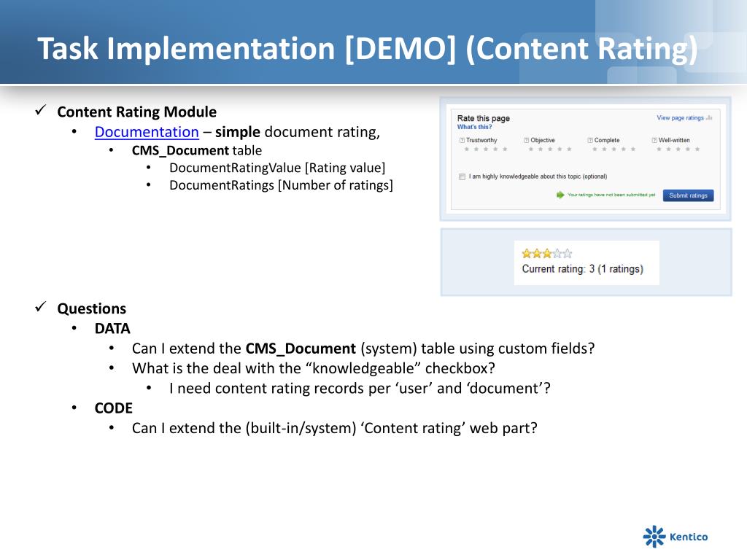Click the help icon beside Well-written

(x=654, y=140)
